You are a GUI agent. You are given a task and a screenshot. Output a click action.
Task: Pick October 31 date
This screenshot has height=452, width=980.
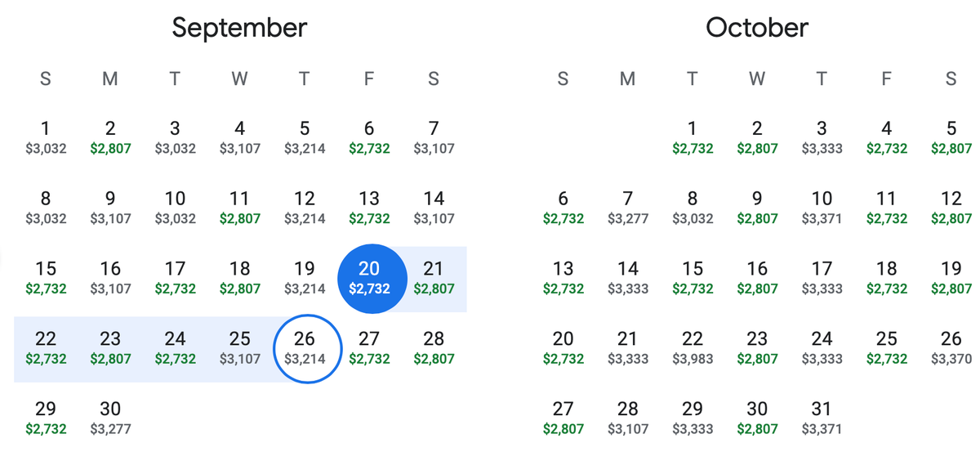pyautogui.click(x=822, y=418)
